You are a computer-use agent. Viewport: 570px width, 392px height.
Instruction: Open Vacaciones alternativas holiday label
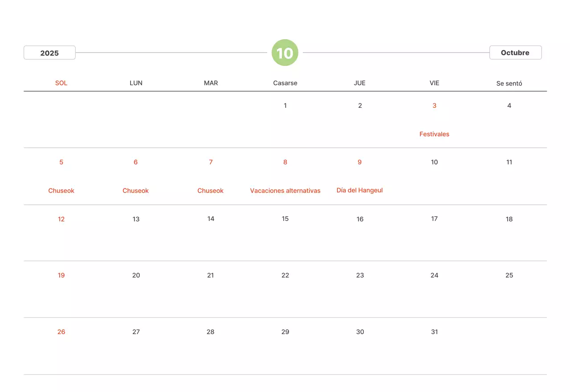[285, 191]
